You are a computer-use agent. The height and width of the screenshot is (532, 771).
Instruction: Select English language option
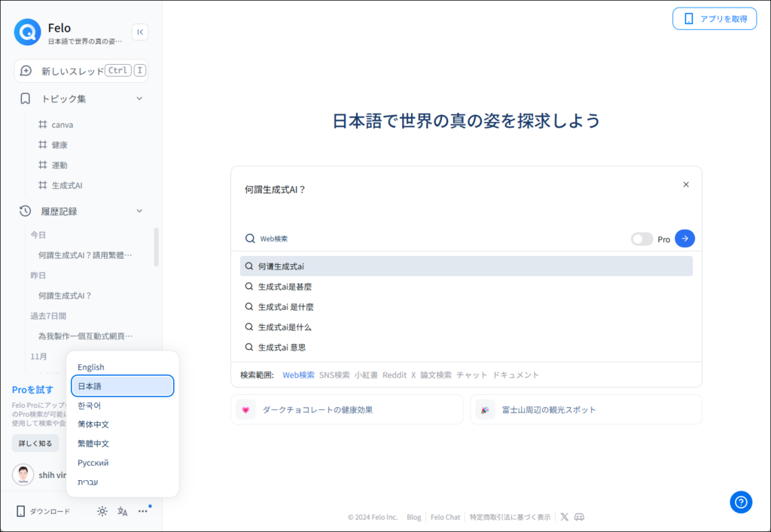click(x=123, y=367)
